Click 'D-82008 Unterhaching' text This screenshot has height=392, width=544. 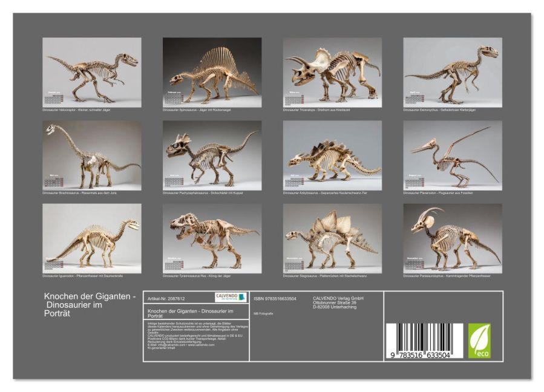pyautogui.click(x=335, y=307)
